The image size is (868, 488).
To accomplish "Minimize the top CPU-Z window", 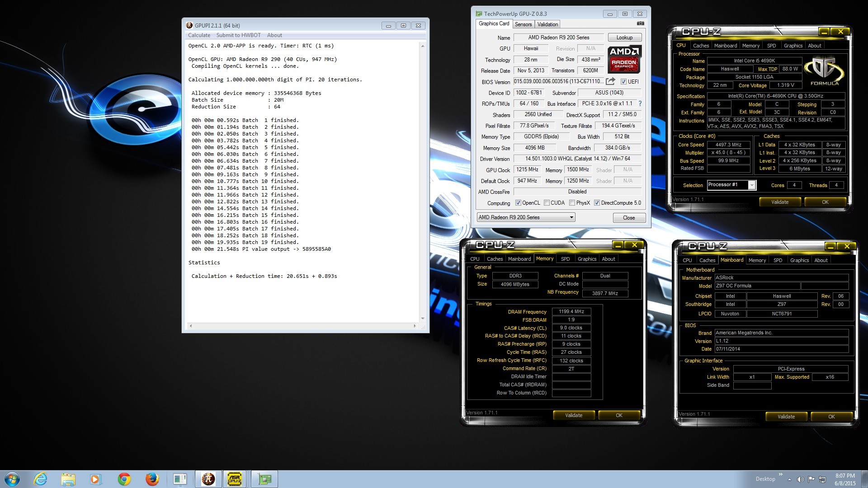I will pyautogui.click(x=824, y=32).
